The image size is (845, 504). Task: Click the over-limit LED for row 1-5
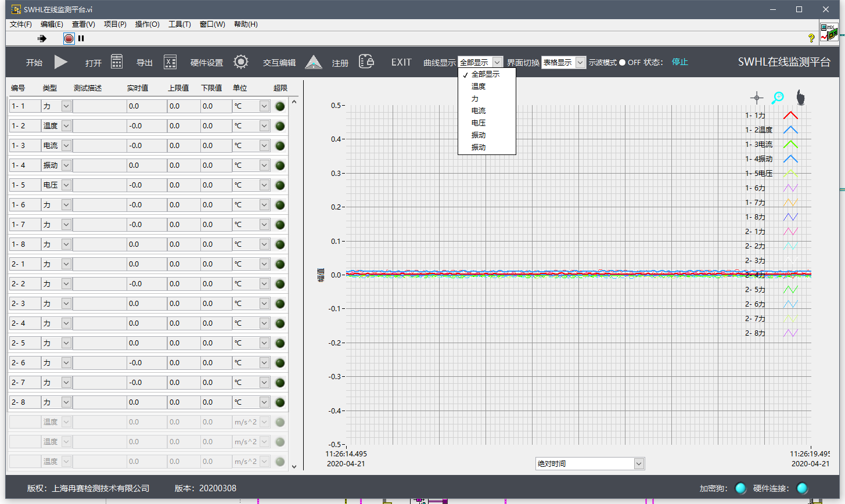[x=280, y=185]
